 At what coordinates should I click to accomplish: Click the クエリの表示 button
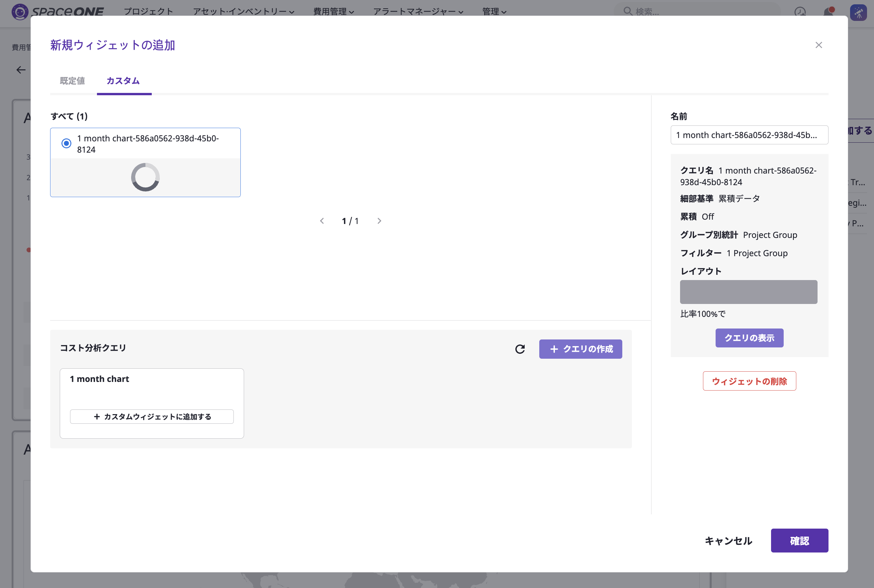pyautogui.click(x=749, y=338)
